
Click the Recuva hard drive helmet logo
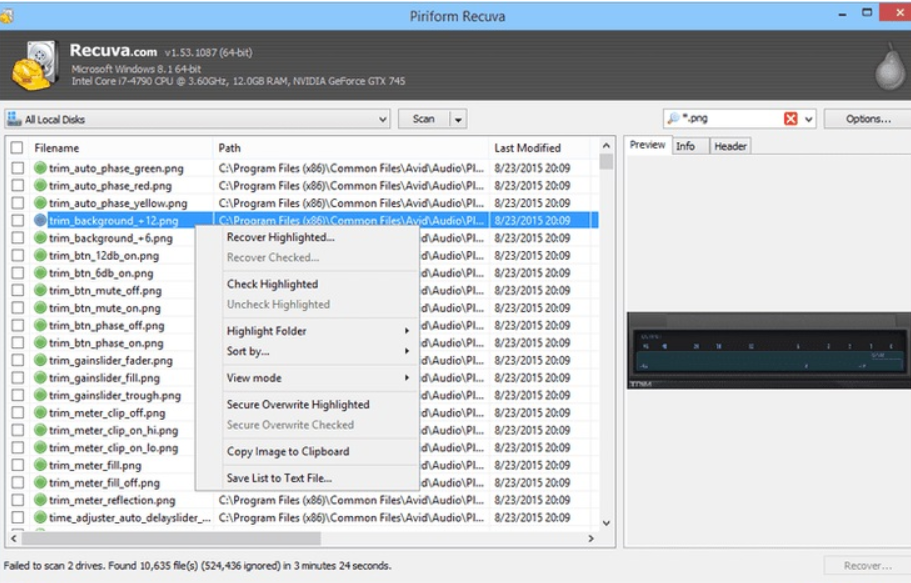[x=35, y=65]
